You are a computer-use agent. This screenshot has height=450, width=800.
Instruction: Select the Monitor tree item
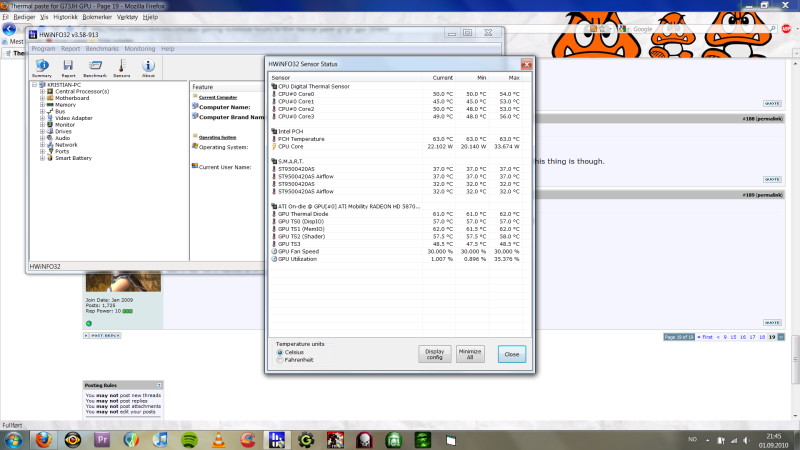pos(65,124)
